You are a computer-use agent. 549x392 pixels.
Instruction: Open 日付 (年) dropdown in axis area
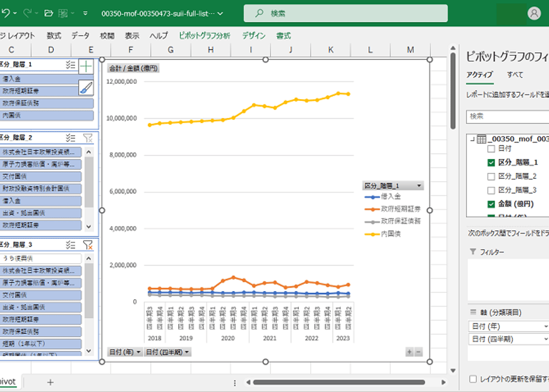coord(545,326)
